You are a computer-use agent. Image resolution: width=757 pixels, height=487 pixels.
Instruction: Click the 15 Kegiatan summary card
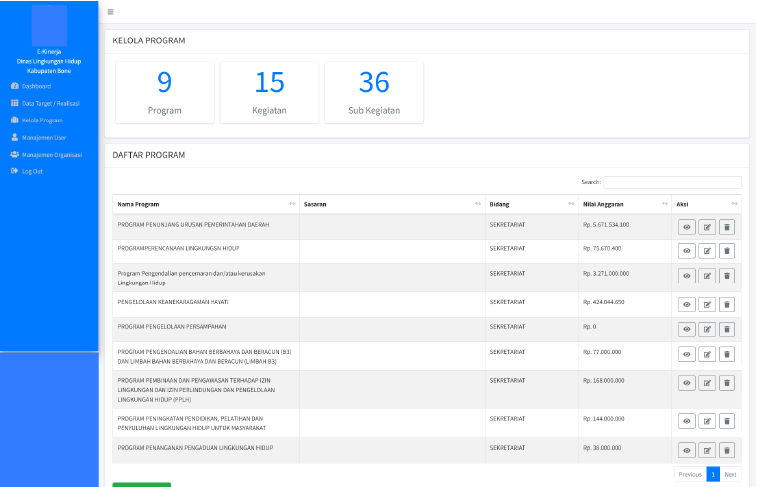pos(269,93)
